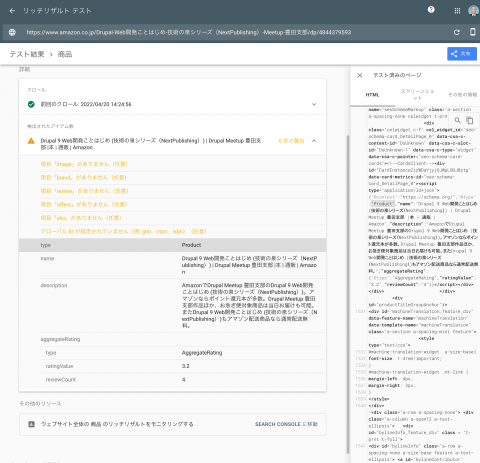Click the monitoring resource card icon
Image resolution: width=480 pixels, height=463 pixels.
tap(31, 424)
